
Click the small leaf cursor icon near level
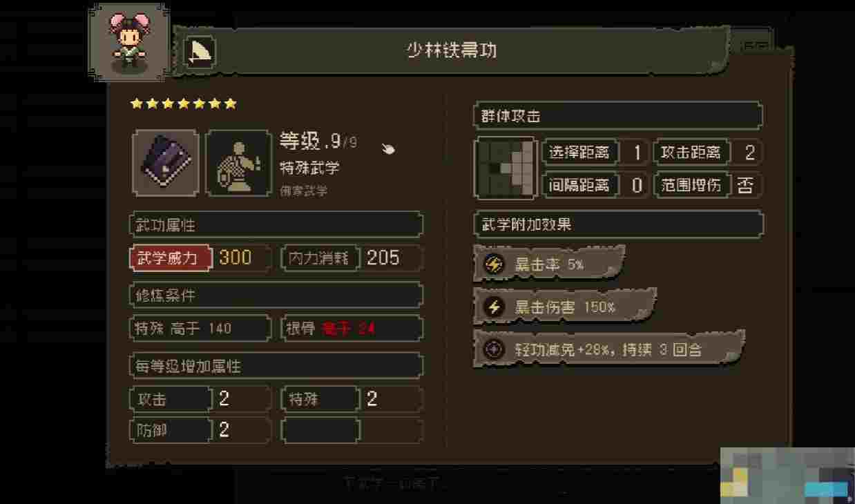389,147
